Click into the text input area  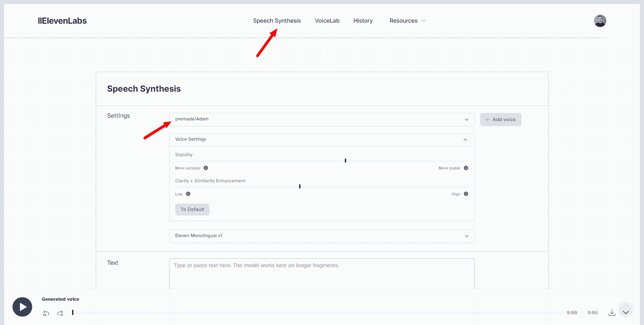point(322,274)
